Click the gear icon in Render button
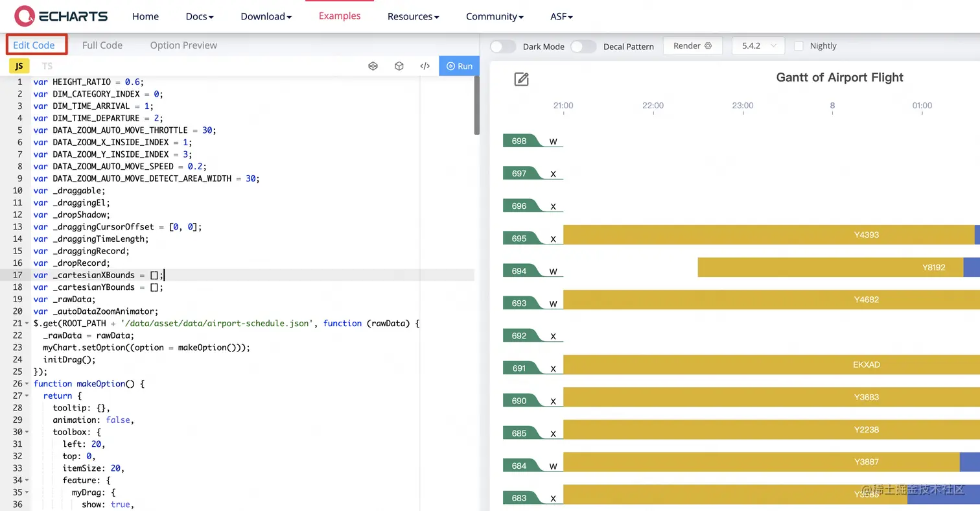 (x=708, y=46)
